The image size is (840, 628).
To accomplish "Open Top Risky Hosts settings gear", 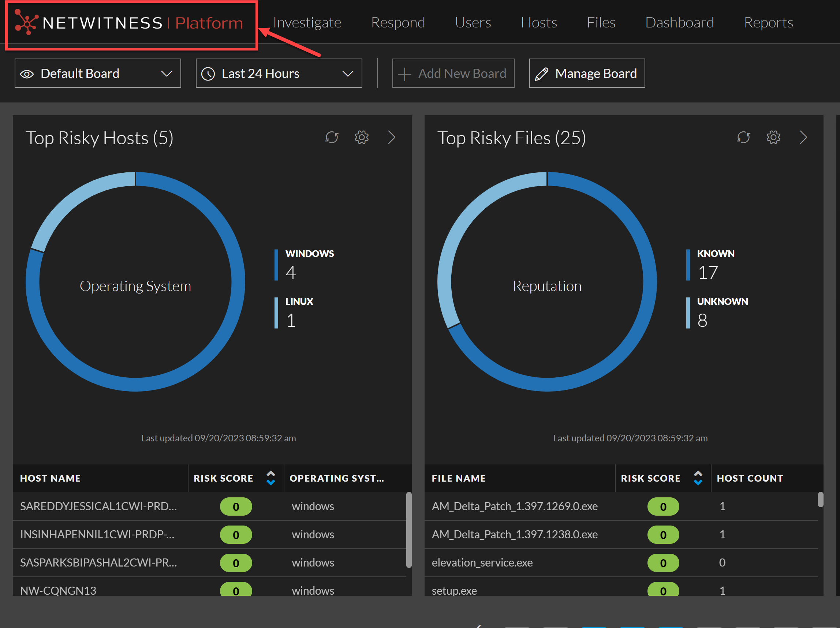I will [362, 138].
